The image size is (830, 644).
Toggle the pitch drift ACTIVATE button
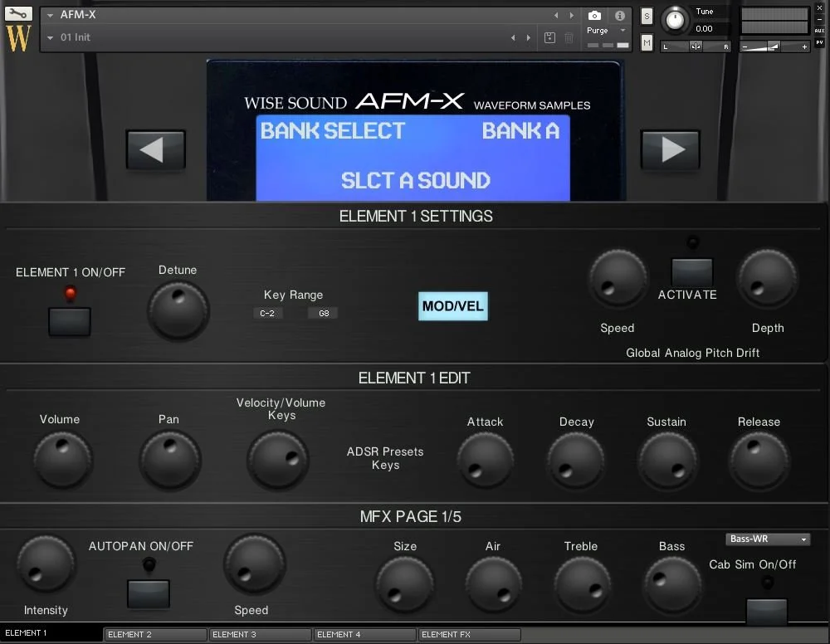(692, 271)
